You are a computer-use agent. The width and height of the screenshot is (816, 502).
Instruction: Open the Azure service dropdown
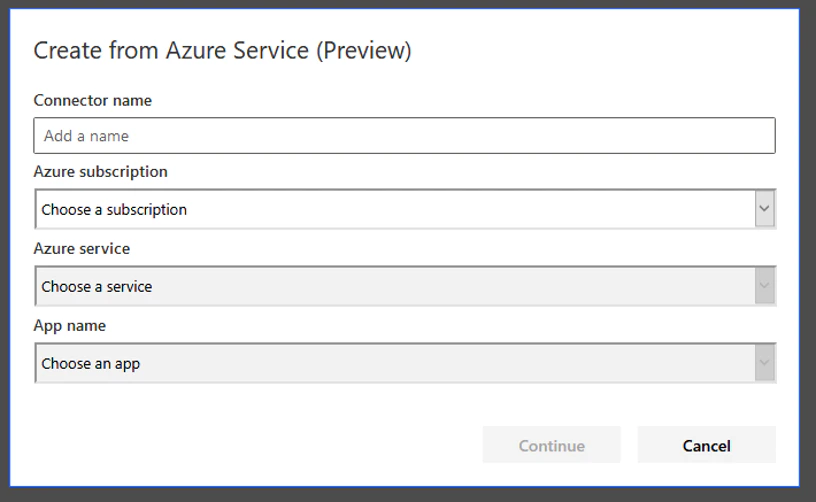pyautogui.click(x=405, y=286)
